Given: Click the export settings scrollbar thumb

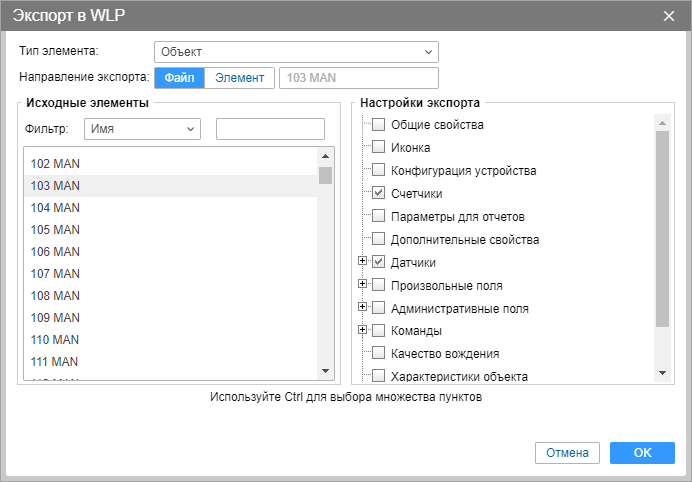Looking at the screenshot, I should tap(661, 228).
